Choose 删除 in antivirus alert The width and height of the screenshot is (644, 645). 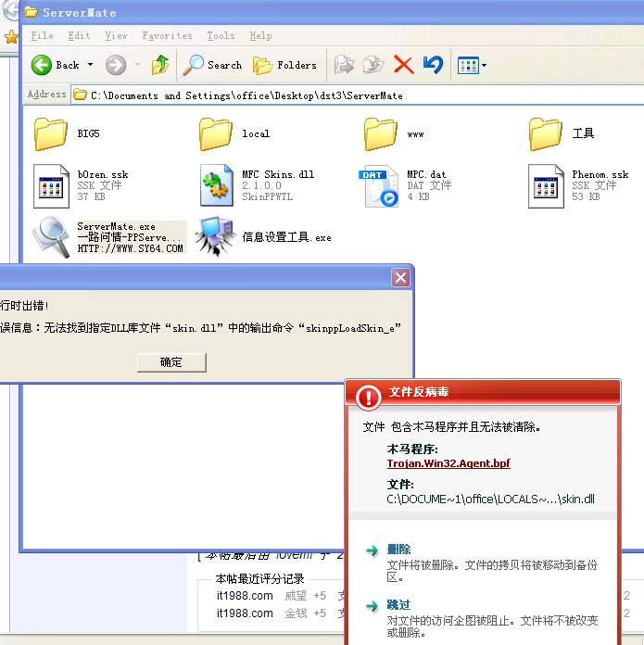coord(398,550)
